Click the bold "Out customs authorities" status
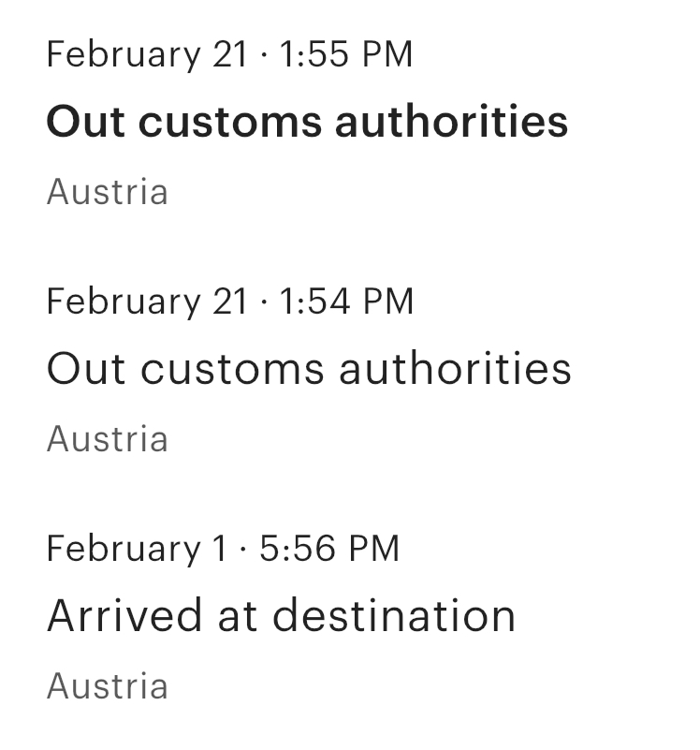 point(308,122)
